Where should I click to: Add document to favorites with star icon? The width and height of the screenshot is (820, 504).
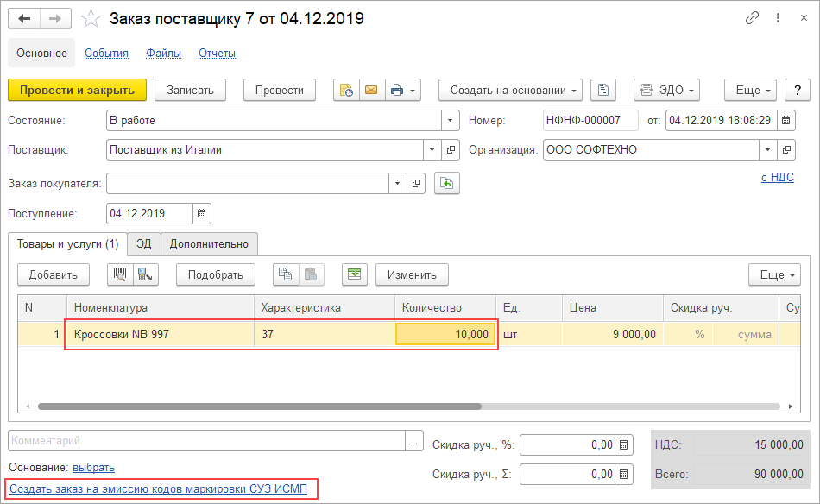(91, 19)
